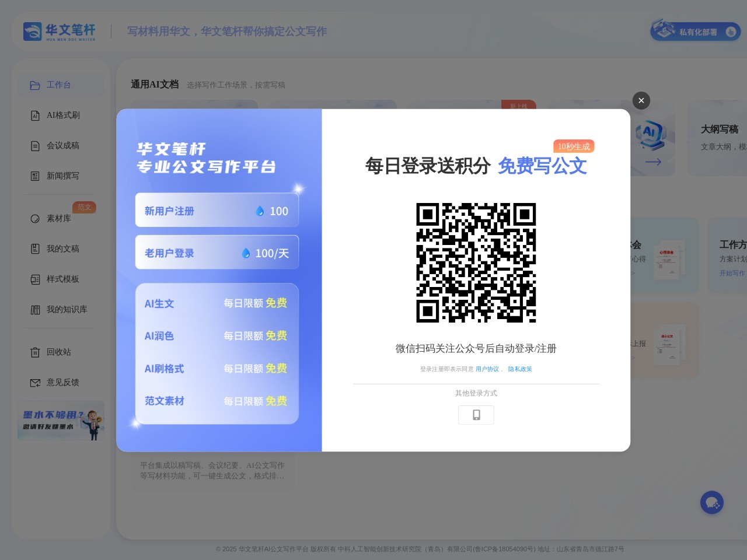Click the 我的文稿 file icon
The height and width of the screenshot is (560, 747).
(x=35, y=249)
